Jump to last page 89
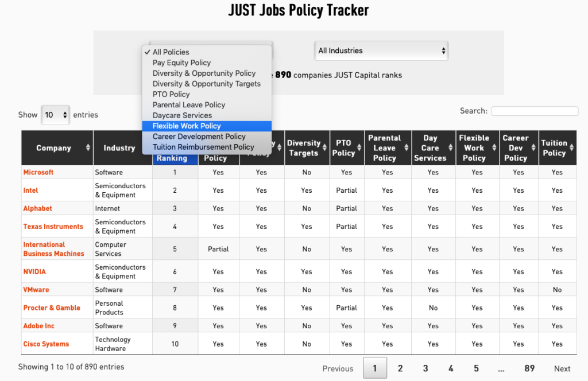Screen dimensions: 588x381 (x=529, y=368)
